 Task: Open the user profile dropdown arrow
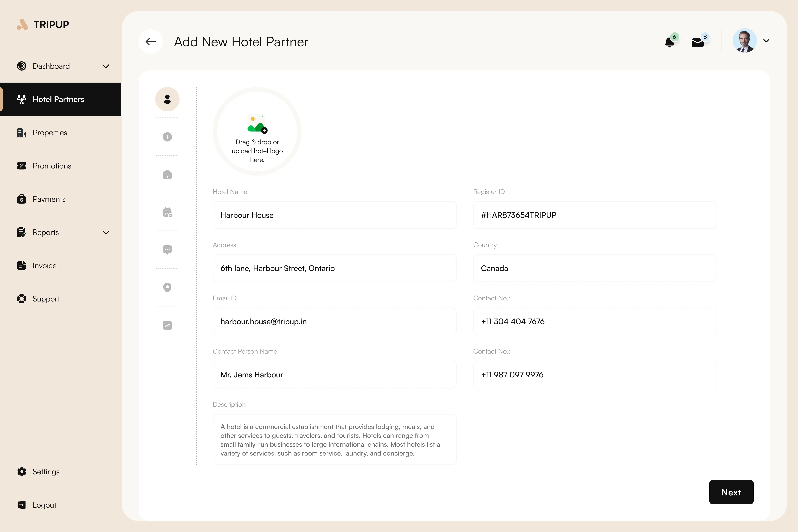pos(766,41)
